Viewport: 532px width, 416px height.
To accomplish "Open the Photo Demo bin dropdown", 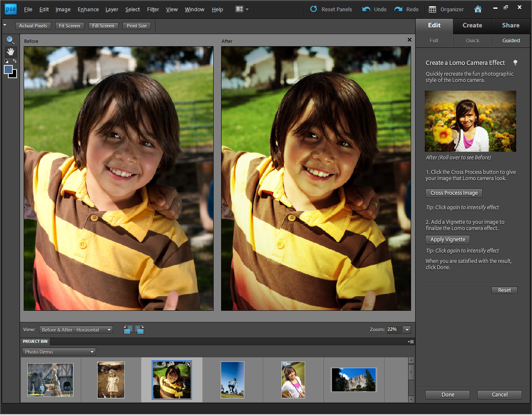I will click(59, 352).
